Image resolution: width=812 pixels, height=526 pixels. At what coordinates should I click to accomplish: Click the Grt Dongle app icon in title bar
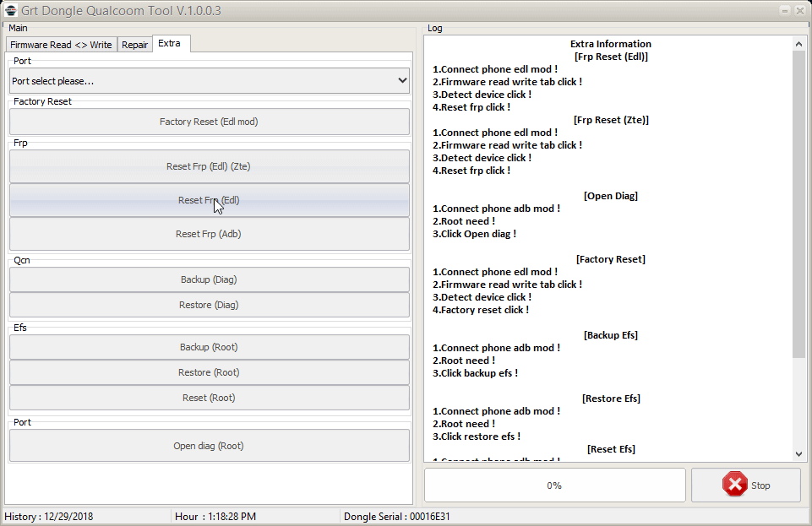[x=10, y=10]
